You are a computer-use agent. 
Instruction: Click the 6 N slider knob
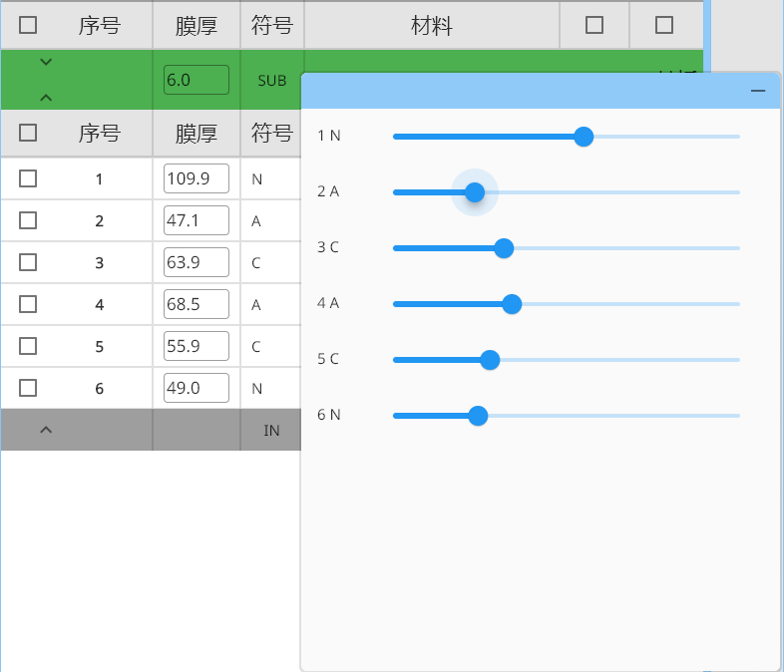(x=478, y=416)
